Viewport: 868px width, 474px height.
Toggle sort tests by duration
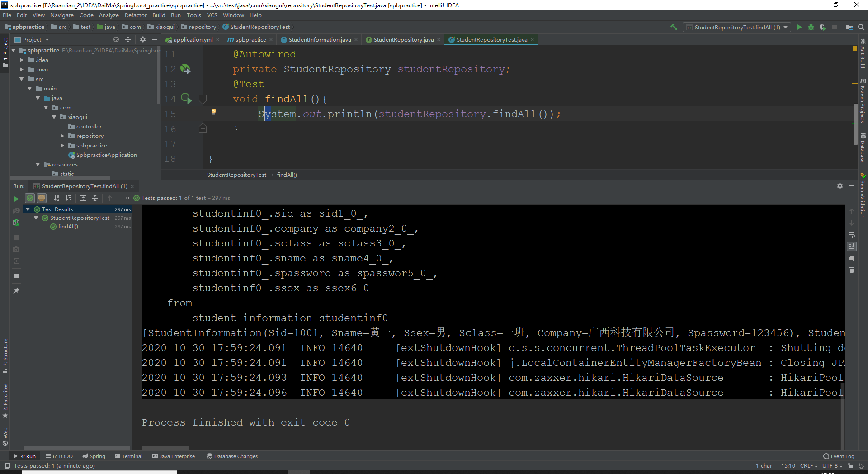68,198
